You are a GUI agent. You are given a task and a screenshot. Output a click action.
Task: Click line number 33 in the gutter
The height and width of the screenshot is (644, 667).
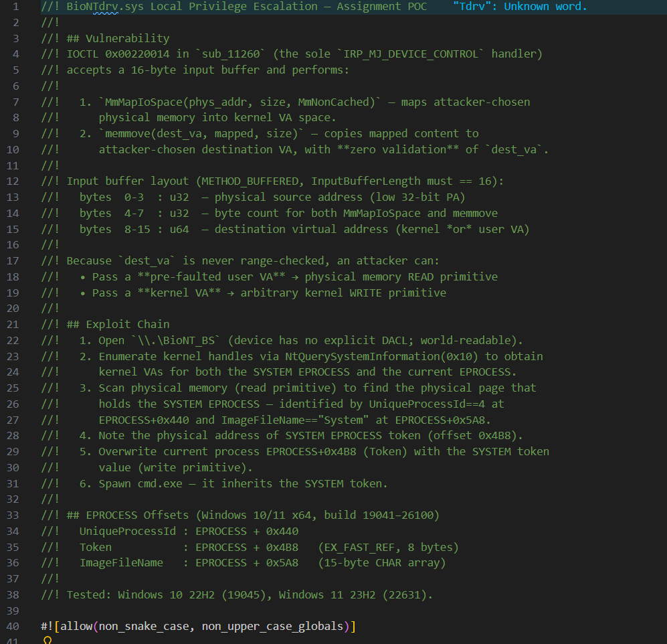click(x=13, y=515)
